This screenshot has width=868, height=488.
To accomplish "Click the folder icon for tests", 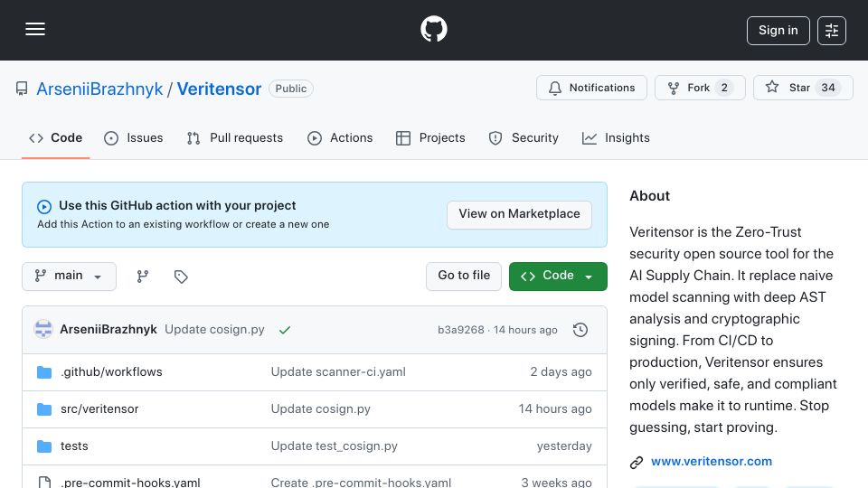I will 44,446.
